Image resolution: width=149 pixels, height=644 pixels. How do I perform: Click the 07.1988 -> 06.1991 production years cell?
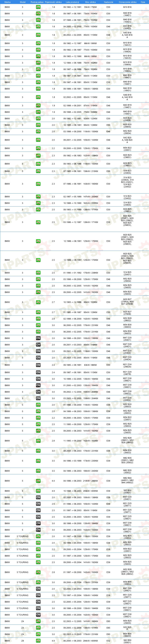point(72,20)
